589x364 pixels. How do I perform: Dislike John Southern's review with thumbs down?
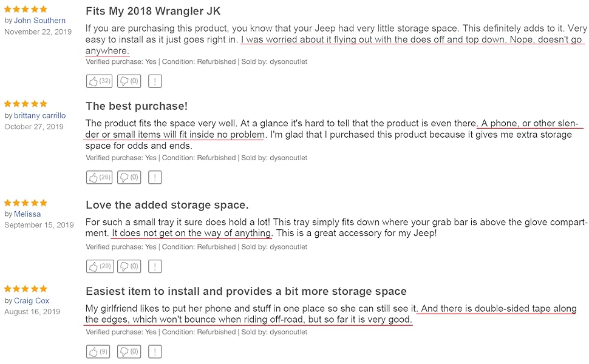(128, 81)
